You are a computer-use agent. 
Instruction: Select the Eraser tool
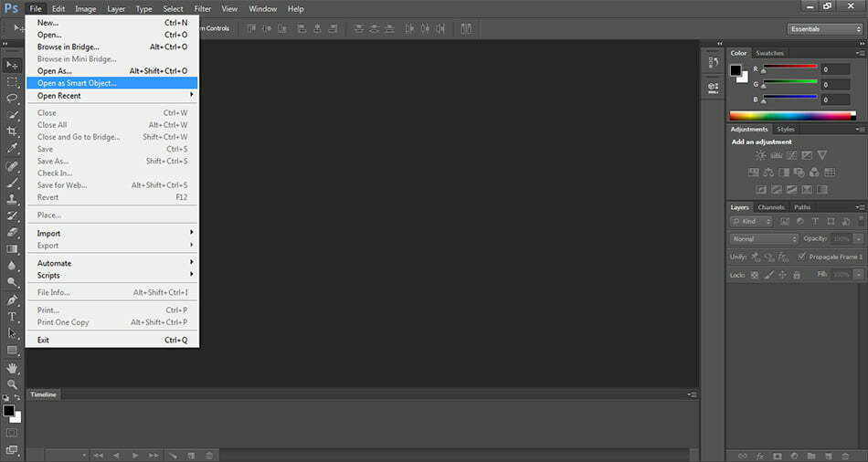(12, 233)
